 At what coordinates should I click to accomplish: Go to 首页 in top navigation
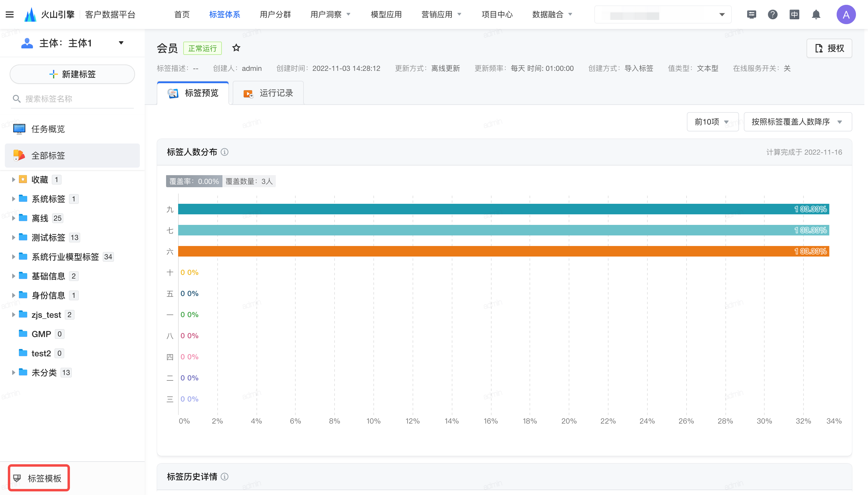tap(182, 14)
